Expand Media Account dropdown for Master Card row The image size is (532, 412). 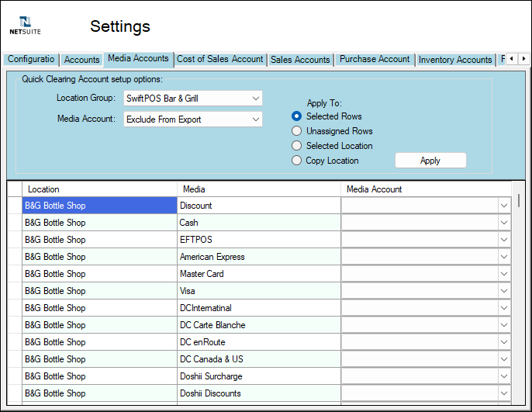tap(504, 274)
